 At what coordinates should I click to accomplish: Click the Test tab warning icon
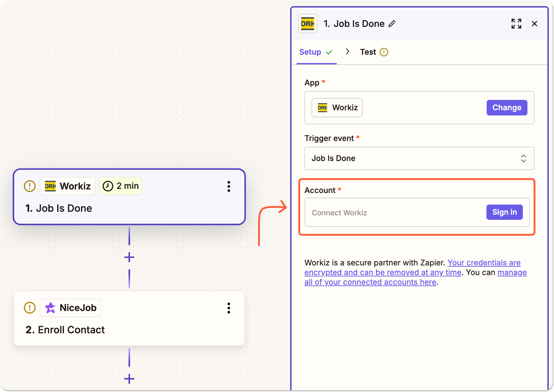tap(384, 52)
